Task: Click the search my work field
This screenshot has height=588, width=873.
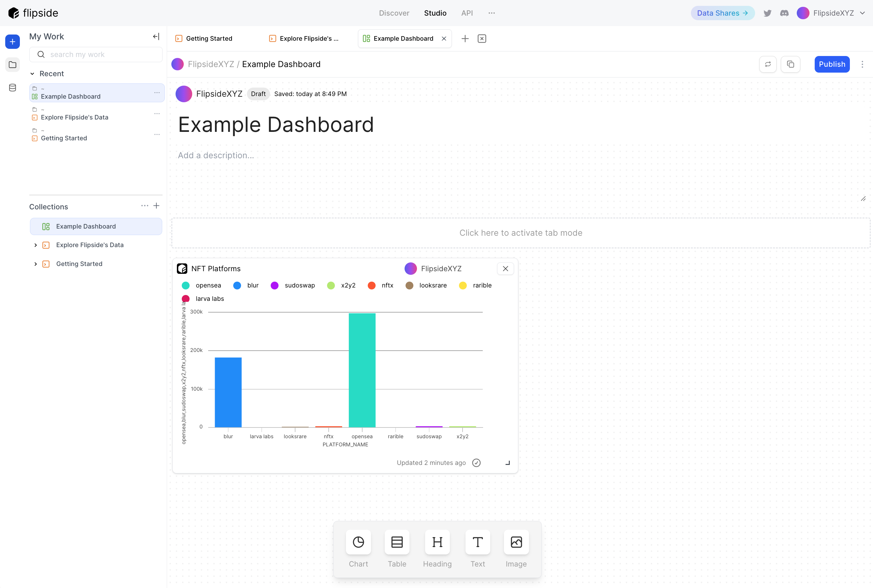Action: (x=96, y=55)
